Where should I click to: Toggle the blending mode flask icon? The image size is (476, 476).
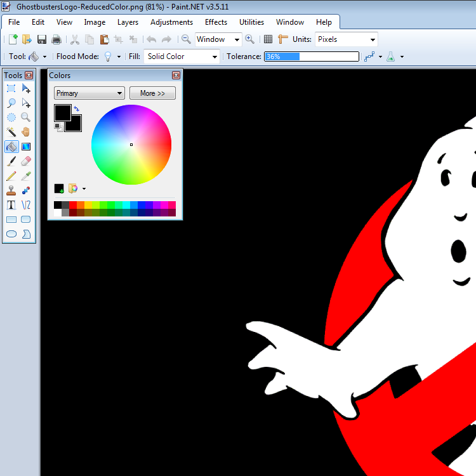click(391, 56)
